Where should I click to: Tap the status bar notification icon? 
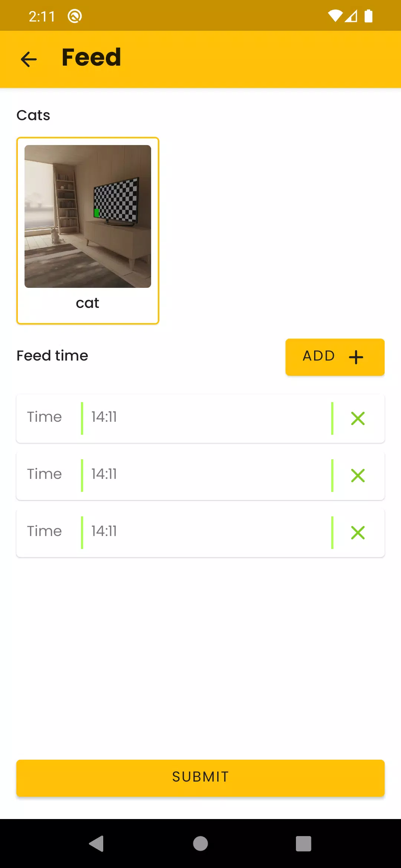pyautogui.click(x=75, y=16)
